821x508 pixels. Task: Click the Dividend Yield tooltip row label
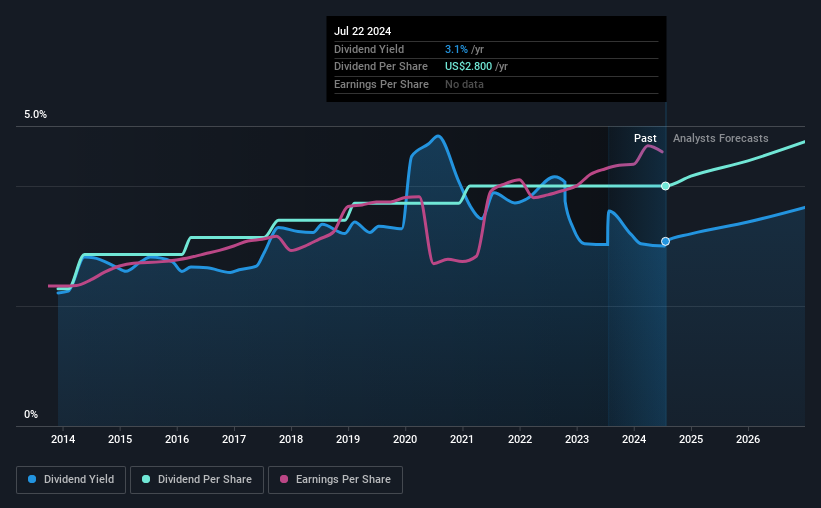[x=369, y=49]
